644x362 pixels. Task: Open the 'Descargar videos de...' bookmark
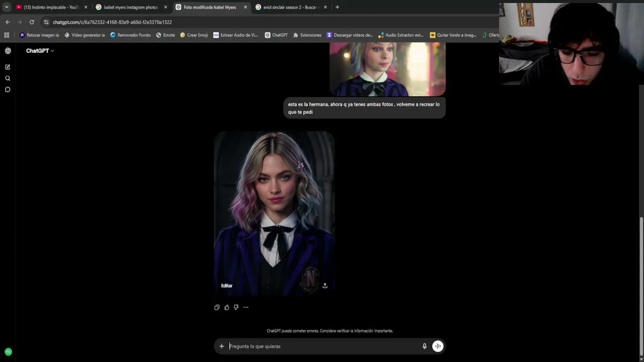(x=350, y=35)
